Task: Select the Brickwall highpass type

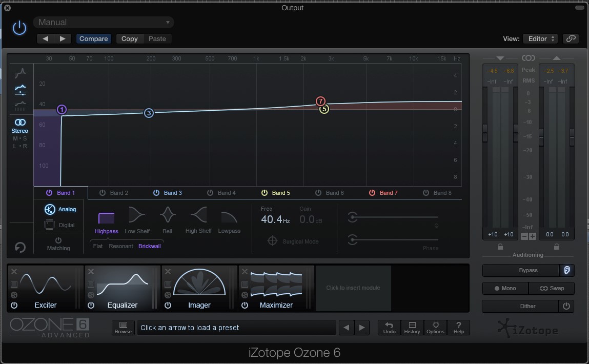Action: pos(150,246)
